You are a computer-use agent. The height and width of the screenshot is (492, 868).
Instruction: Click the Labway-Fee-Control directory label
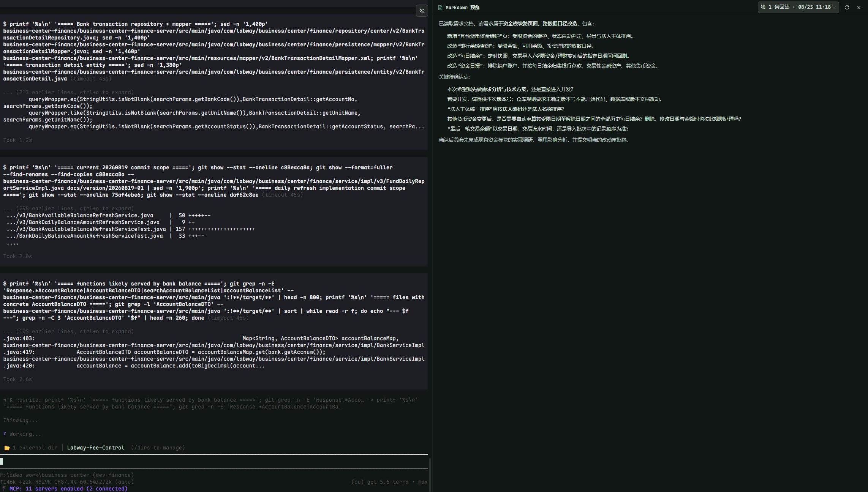click(96, 448)
